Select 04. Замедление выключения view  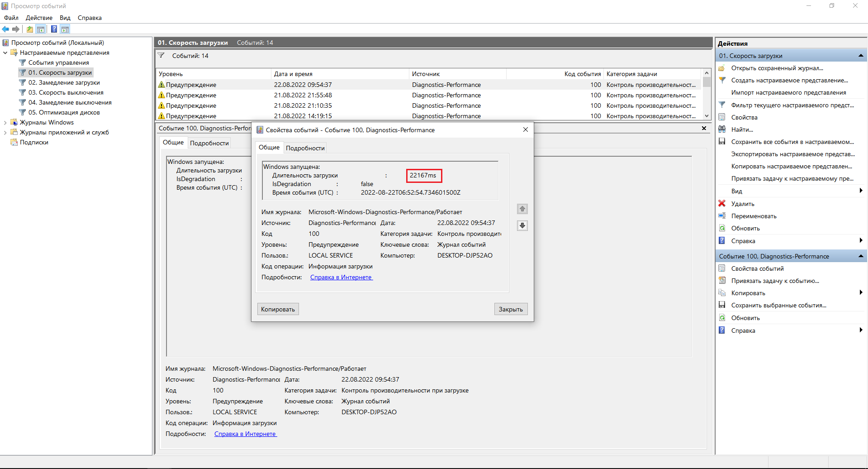click(70, 102)
